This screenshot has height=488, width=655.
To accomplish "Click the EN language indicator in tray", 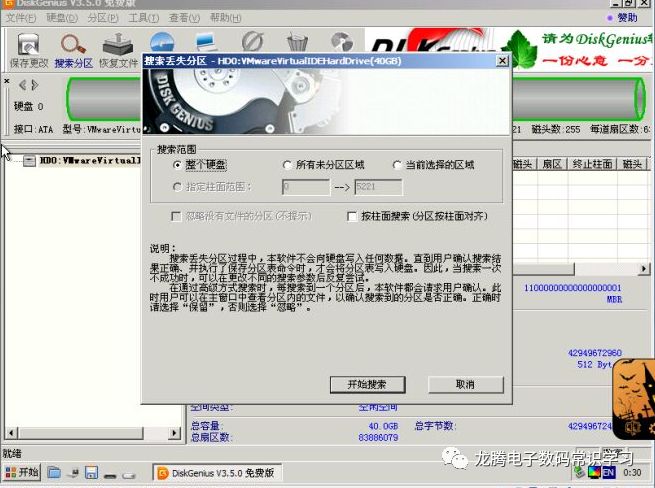I will pos(608,473).
